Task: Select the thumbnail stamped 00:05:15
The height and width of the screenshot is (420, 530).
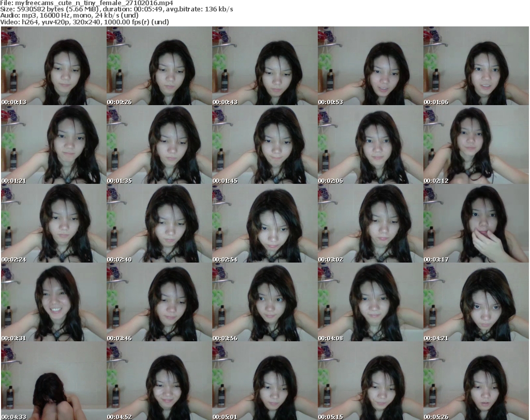Action: [370, 381]
